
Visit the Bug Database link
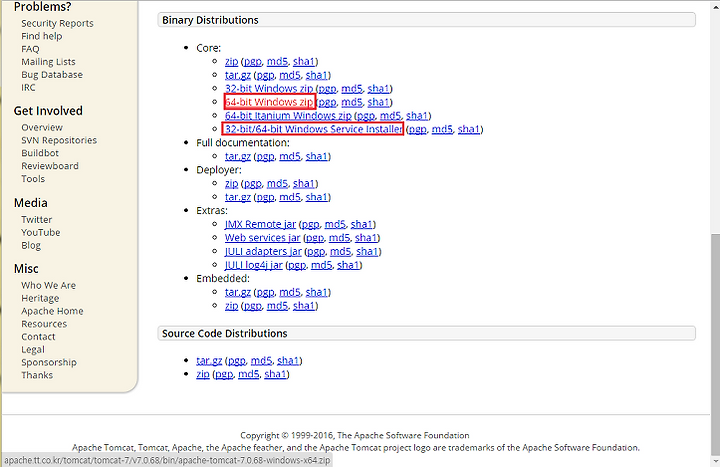click(x=52, y=74)
